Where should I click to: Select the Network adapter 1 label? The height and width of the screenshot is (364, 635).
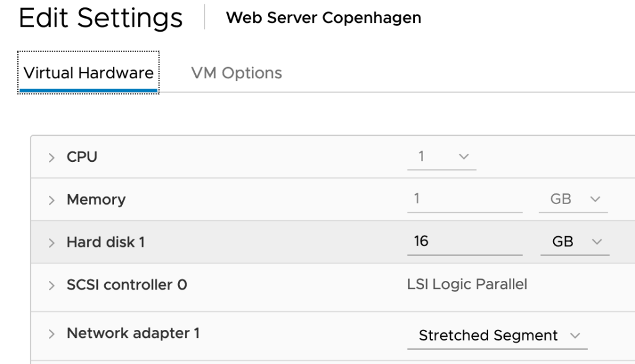(x=133, y=334)
